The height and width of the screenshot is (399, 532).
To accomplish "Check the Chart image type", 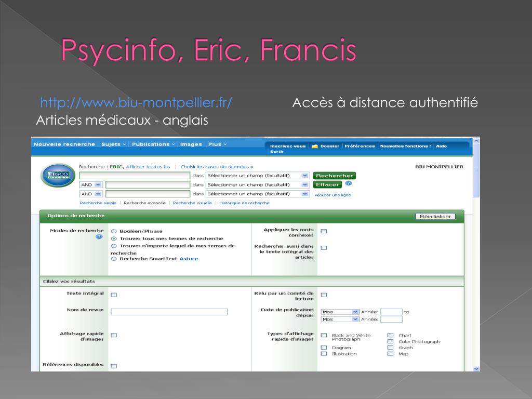I will (x=391, y=336).
